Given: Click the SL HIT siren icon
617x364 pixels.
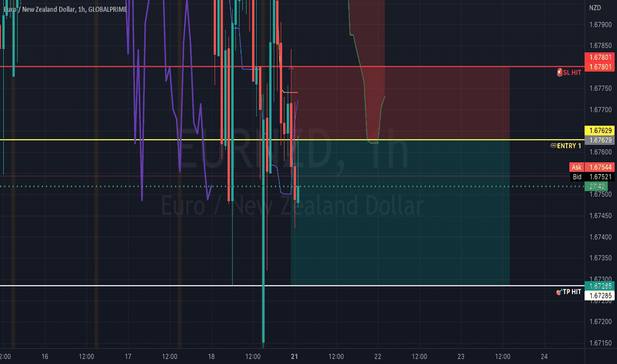Looking at the screenshot, I should (x=559, y=72).
